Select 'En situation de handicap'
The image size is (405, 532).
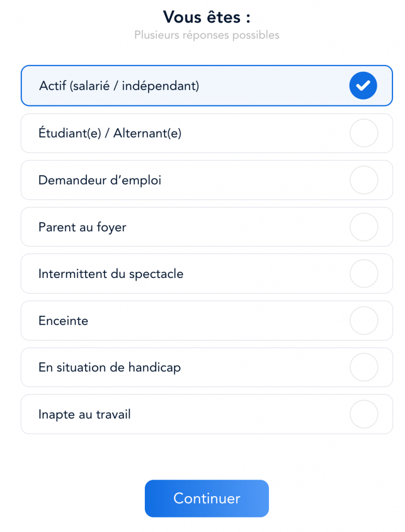[x=207, y=367]
